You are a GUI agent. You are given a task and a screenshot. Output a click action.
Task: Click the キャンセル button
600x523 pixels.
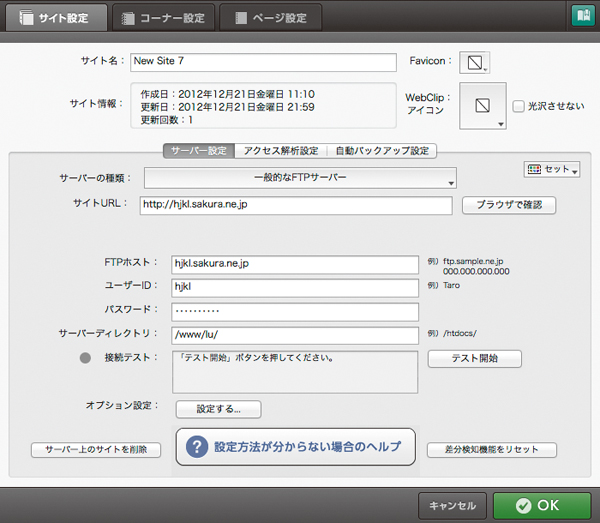coord(452,505)
